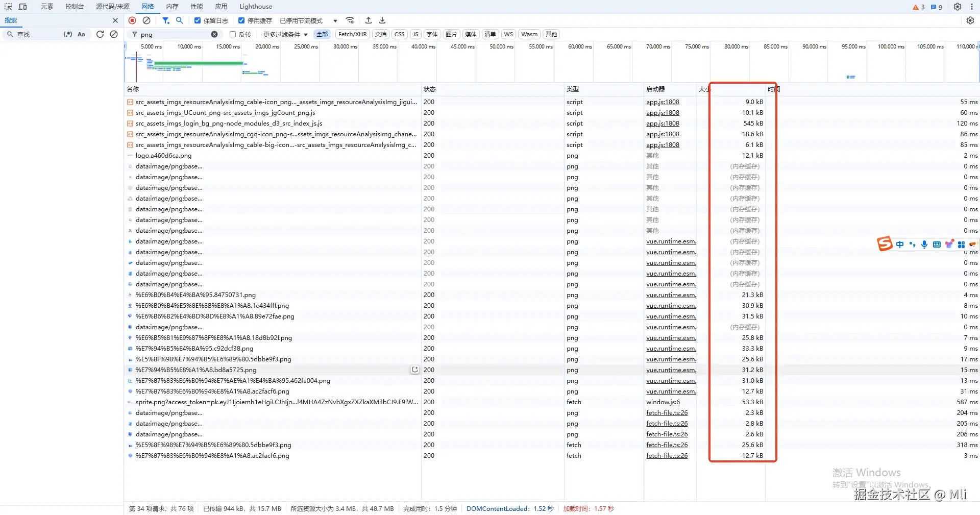Toggle the network filter funnel icon
This screenshot has height=515, width=980.
coord(165,20)
